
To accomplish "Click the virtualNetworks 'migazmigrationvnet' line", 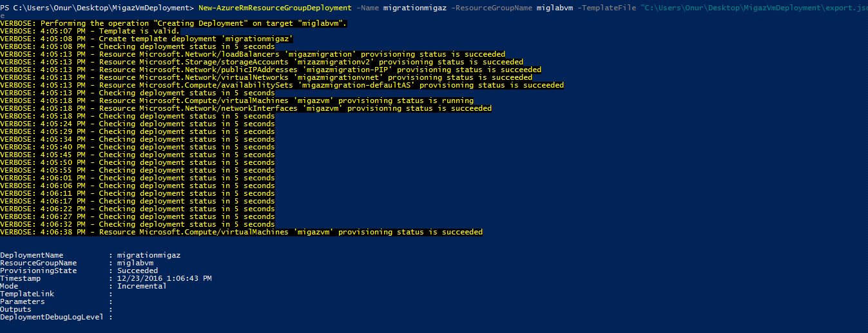I will (x=266, y=77).
